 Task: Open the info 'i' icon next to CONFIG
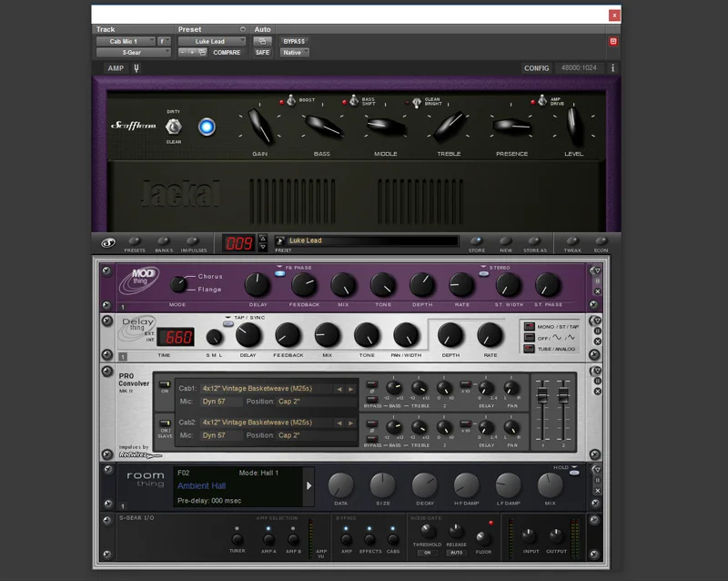(612, 68)
